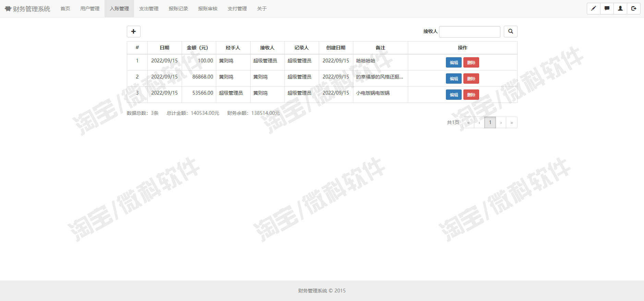Go to previous page with ‹ button
This screenshot has width=644, height=301.
479,122
